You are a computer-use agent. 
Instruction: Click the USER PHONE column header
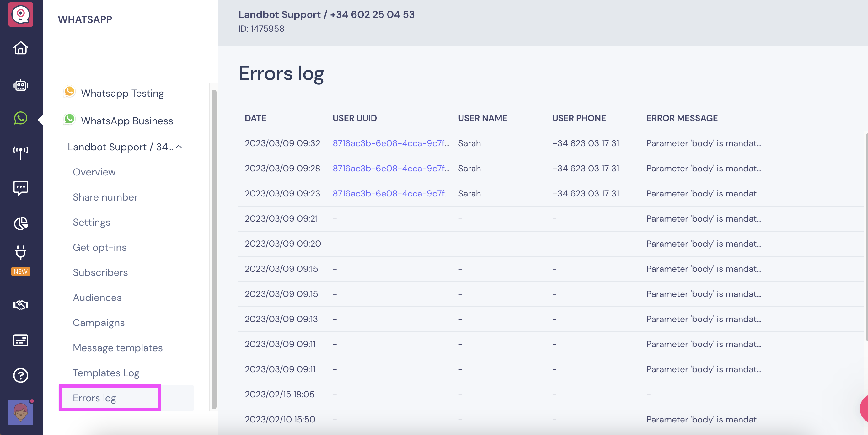pyautogui.click(x=579, y=118)
